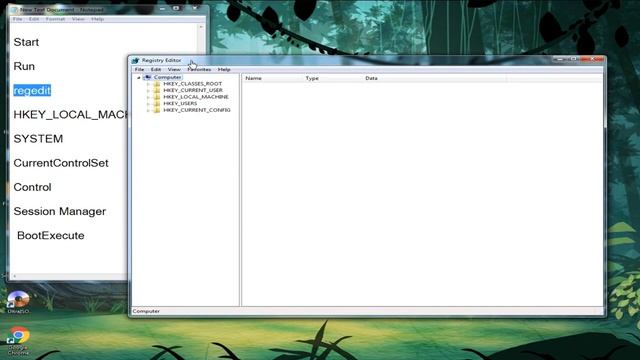Open Format menu in Notepad
Screen dimensions: 640x360
point(55,19)
